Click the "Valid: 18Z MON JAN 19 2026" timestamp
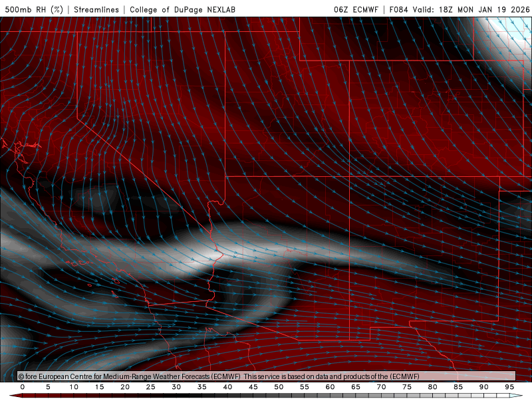 [471, 9]
